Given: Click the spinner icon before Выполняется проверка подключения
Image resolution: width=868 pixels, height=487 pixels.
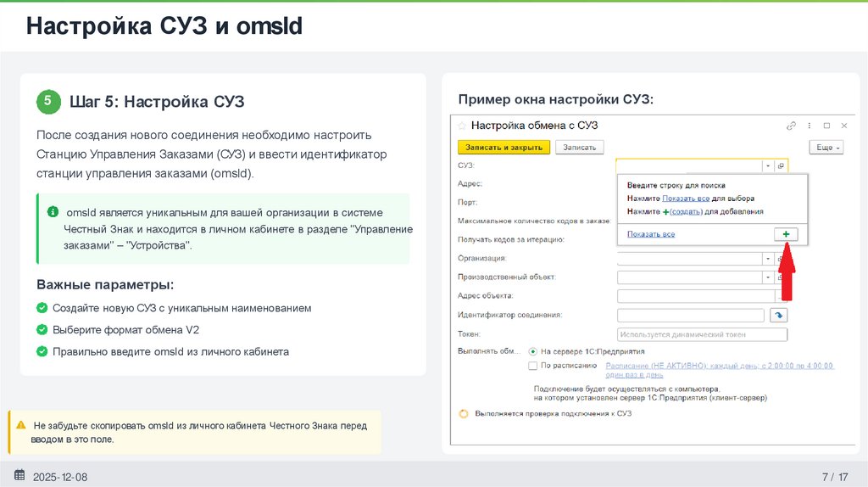Looking at the screenshot, I should [x=464, y=414].
